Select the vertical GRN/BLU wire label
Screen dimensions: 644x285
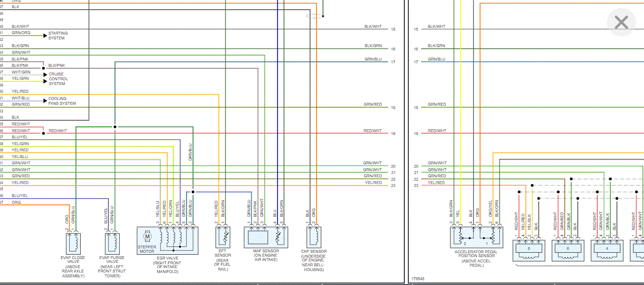click(190, 151)
